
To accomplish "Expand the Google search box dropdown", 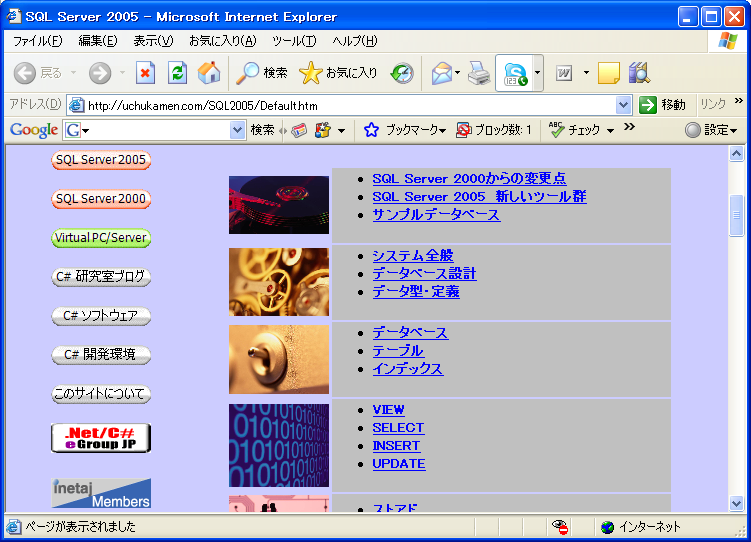I will pos(237,130).
